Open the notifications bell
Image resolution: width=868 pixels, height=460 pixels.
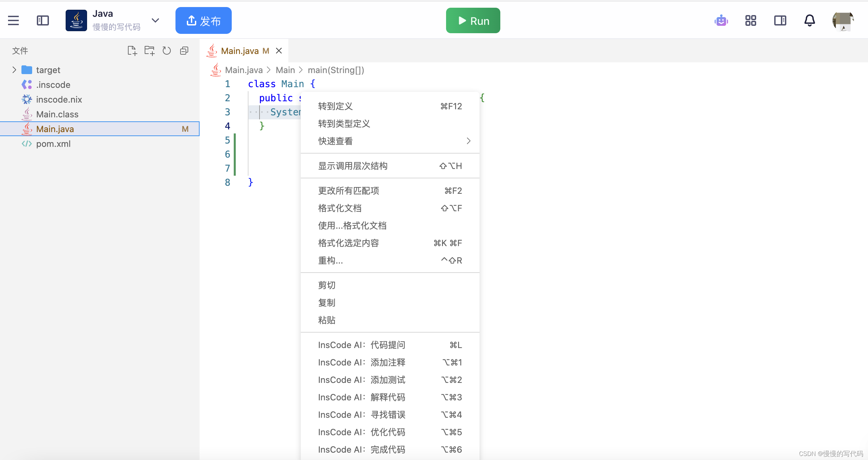click(809, 20)
